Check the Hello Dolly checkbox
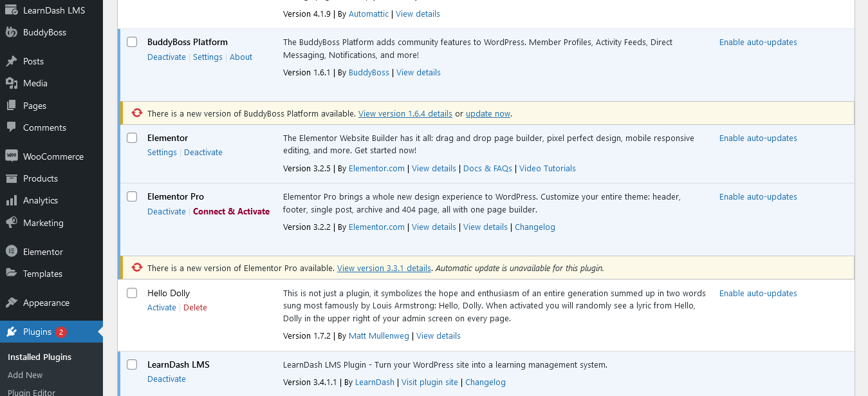This screenshot has width=868, height=396. [132, 293]
